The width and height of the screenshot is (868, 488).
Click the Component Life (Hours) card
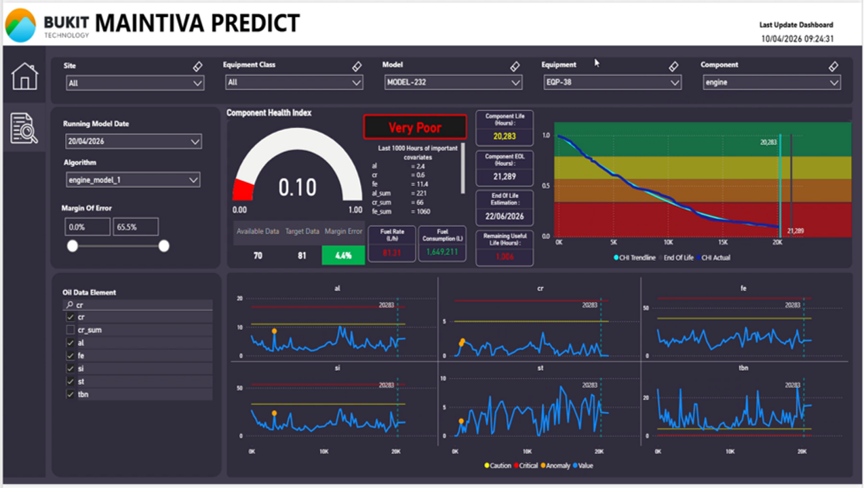click(x=505, y=128)
